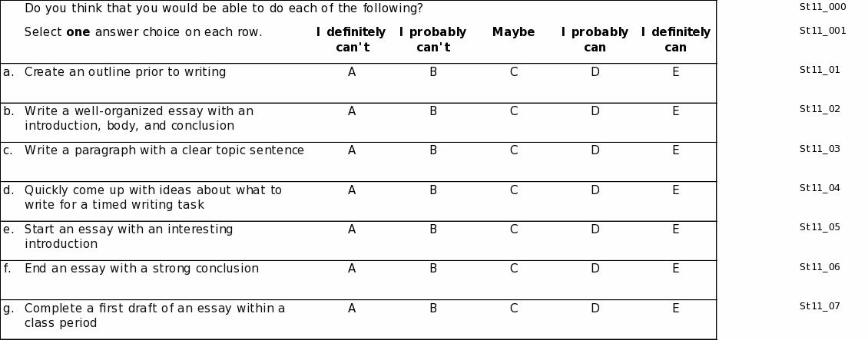Image resolution: width=868 pixels, height=340 pixels.
Task: Click the 'Maybe' column header
Action: [513, 32]
